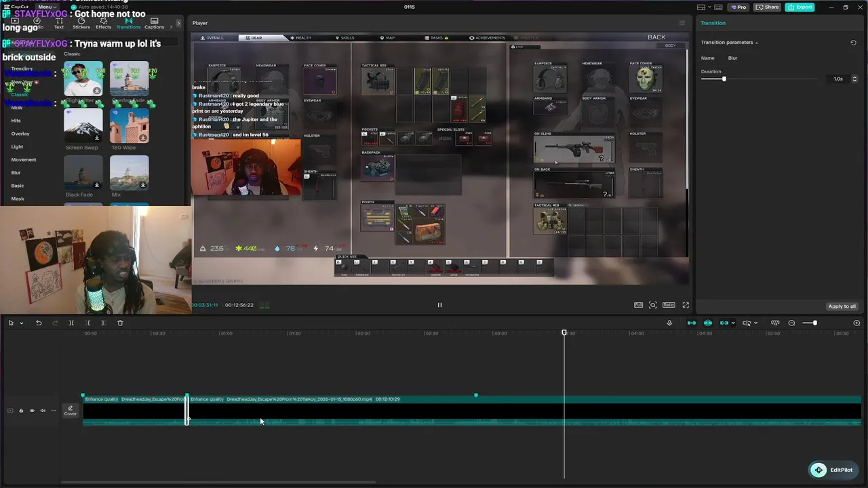Image resolution: width=868 pixels, height=488 pixels.
Task: Lock the main video track
Action: pos(21,411)
